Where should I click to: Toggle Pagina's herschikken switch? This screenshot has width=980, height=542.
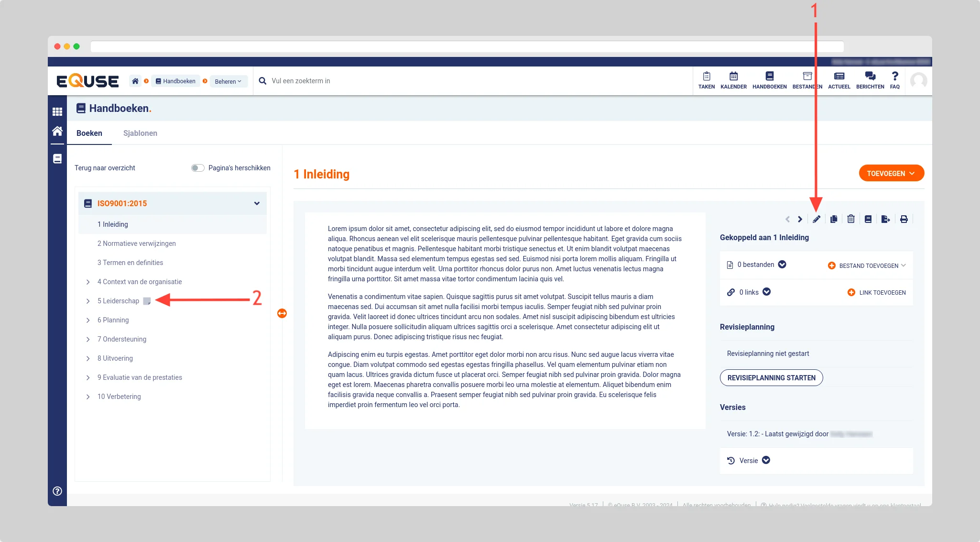197,168
